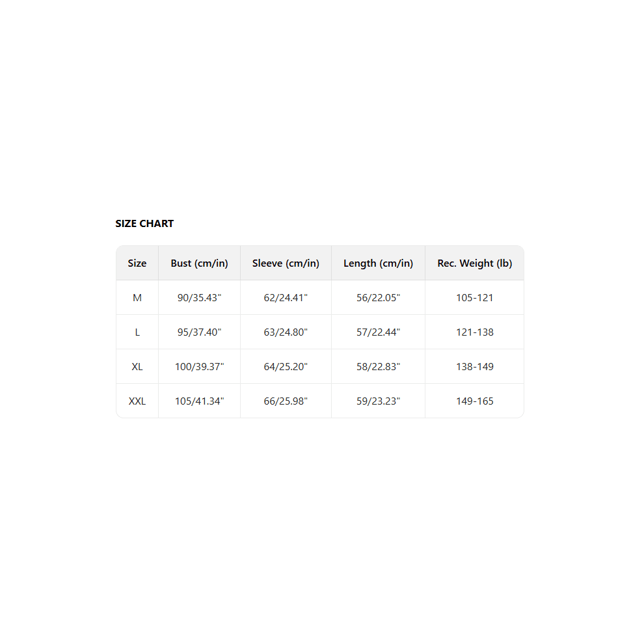
Task: Select the 58/22.83" length cell
Action: click(x=378, y=367)
